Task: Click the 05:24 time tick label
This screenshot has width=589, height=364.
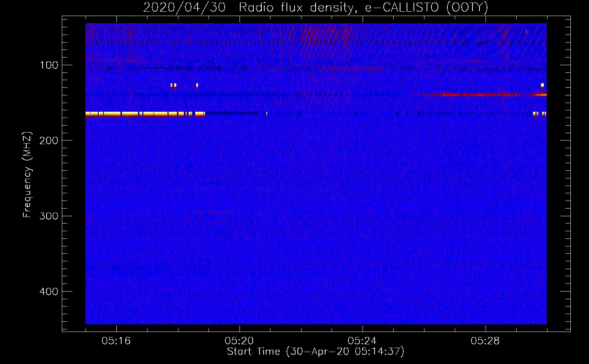Action: pos(362,341)
